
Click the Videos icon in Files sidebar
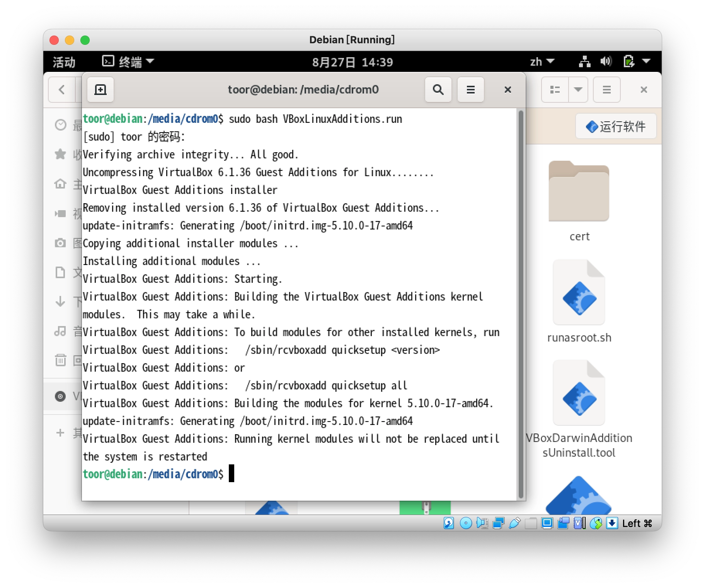60,213
